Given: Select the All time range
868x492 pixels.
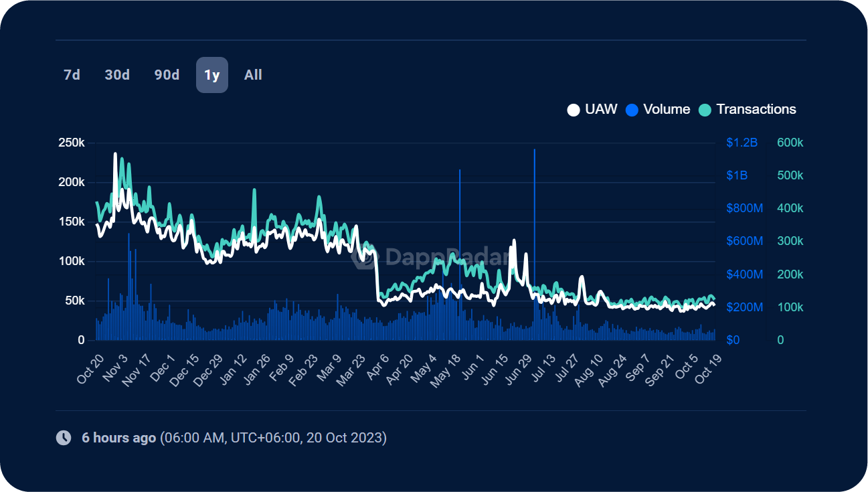Looking at the screenshot, I should point(253,75).
